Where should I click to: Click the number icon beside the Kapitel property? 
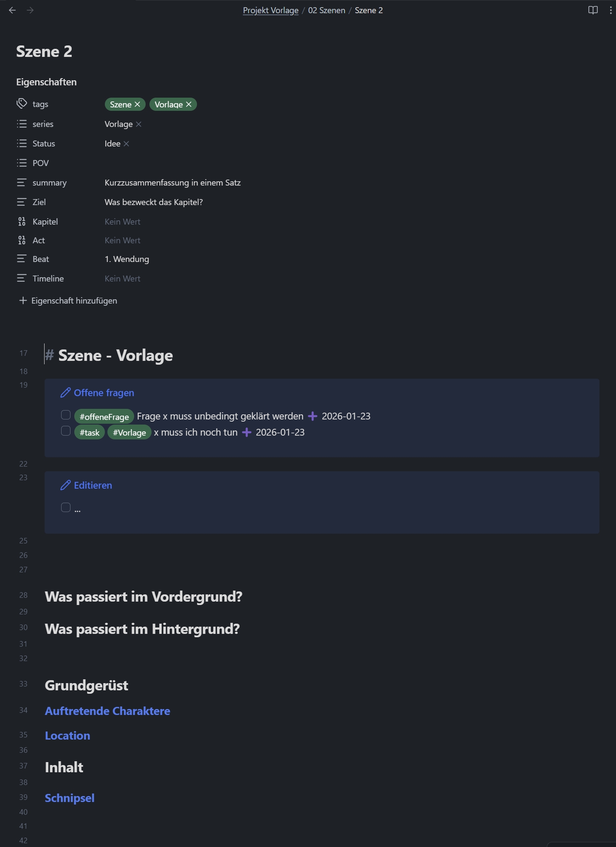point(22,221)
